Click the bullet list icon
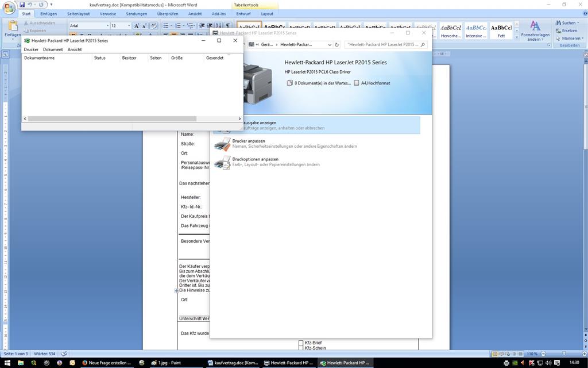 click(x=165, y=25)
